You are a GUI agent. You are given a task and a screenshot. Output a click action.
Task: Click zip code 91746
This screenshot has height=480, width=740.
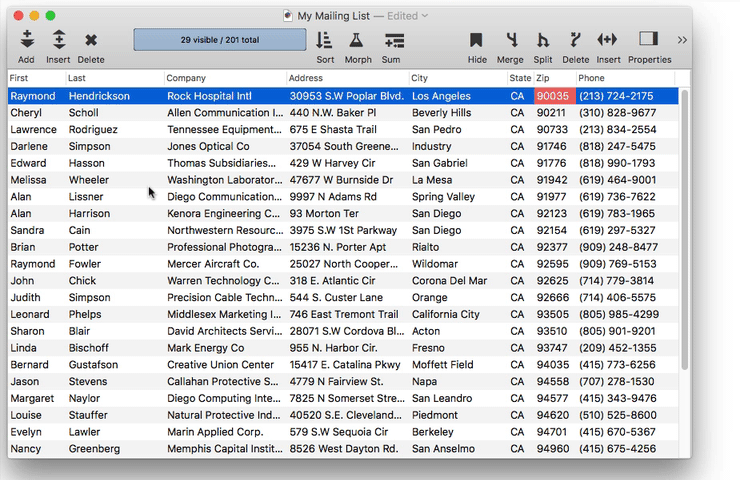click(x=551, y=146)
